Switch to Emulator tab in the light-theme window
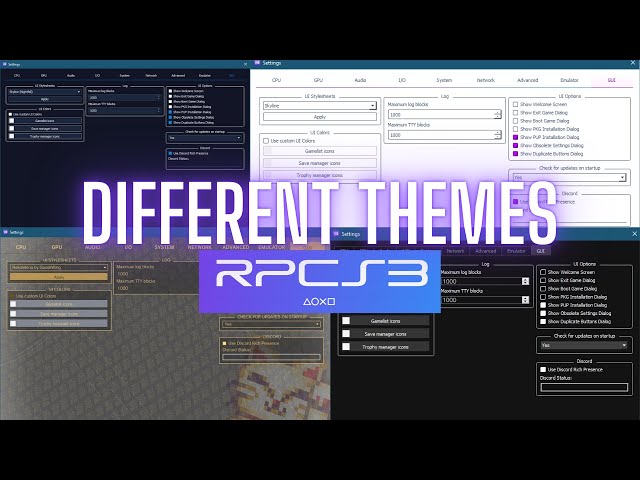The image size is (640, 480). pos(569,80)
